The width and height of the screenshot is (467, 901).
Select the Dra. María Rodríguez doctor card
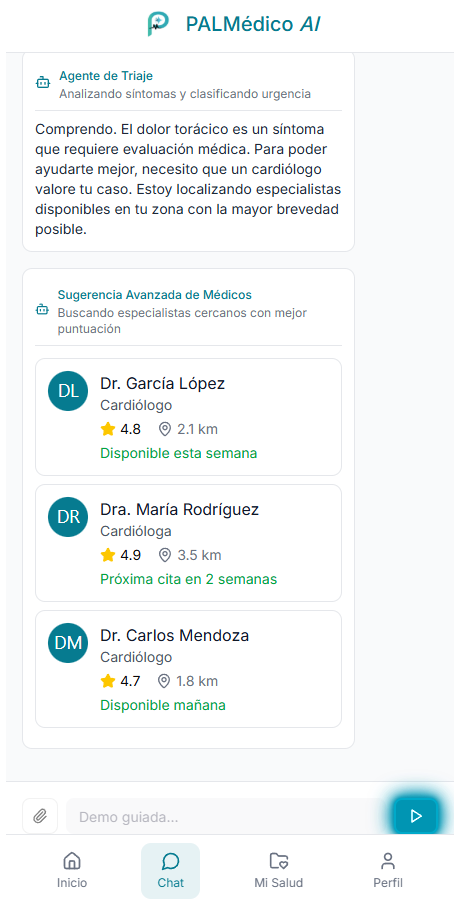(x=188, y=543)
